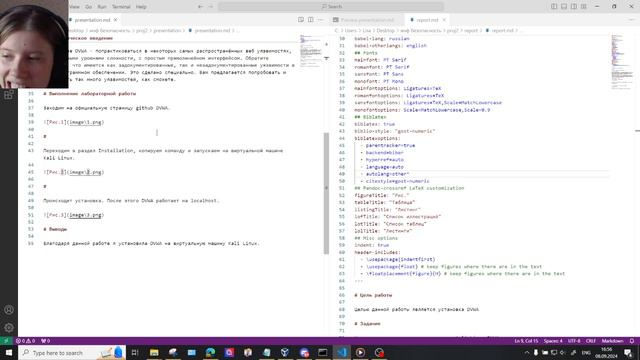Open the terminal window icon on taskbar
Image resolution: width=640 pixels, height=360 pixels.
(322, 352)
